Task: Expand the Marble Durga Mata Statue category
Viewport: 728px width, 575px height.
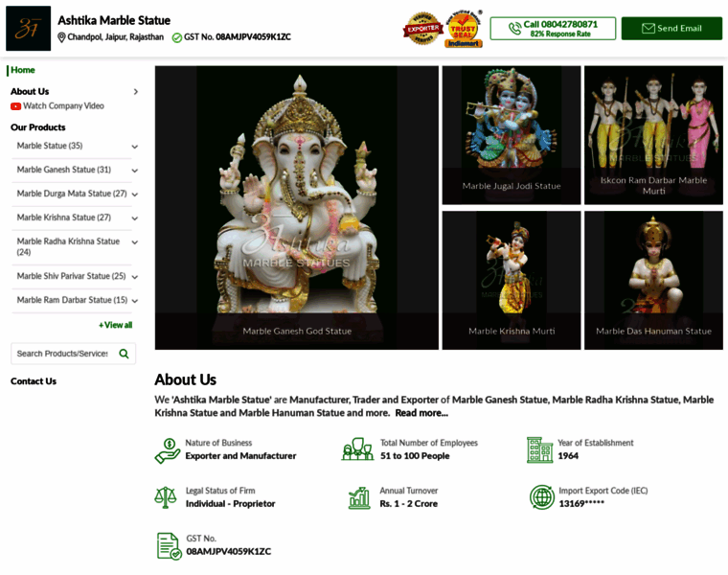Action: [x=134, y=195]
